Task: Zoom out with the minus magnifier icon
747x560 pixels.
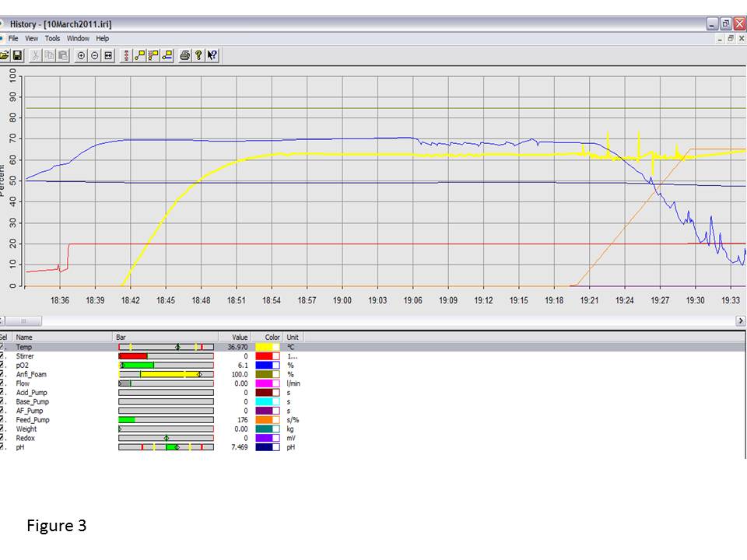Action: click(x=94, y=55)
